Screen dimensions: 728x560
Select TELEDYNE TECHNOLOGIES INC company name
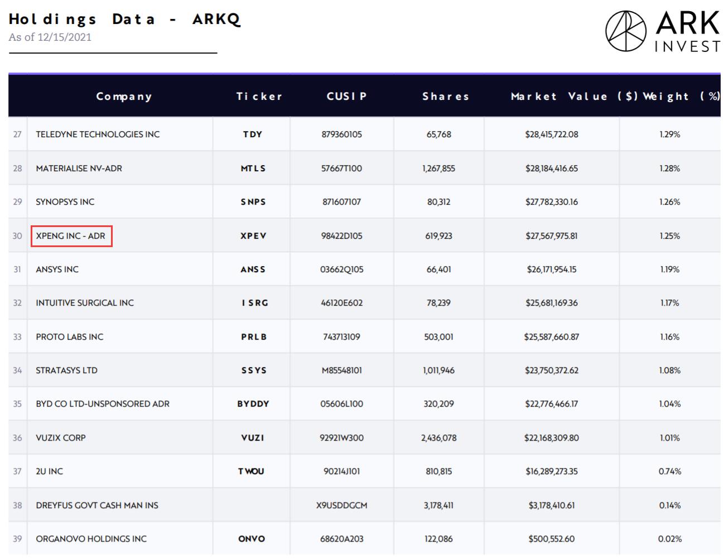pyautogui.click(x=98, y=134)
